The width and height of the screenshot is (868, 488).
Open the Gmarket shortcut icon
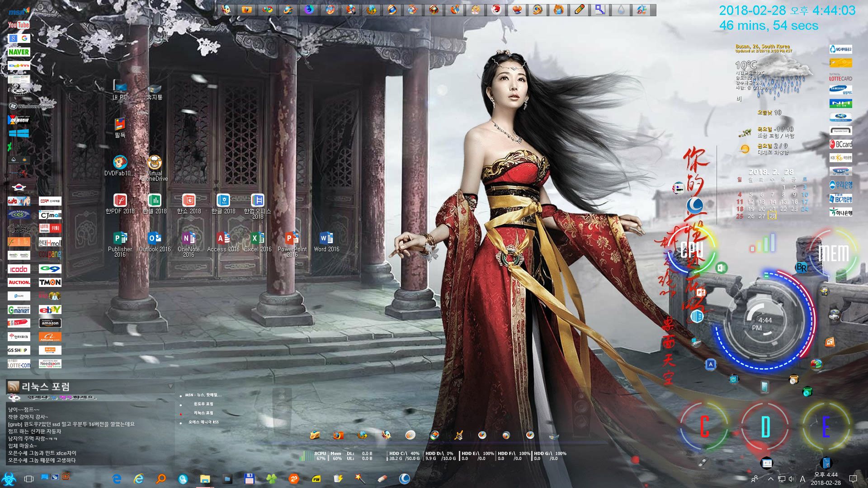click(19, 310)
